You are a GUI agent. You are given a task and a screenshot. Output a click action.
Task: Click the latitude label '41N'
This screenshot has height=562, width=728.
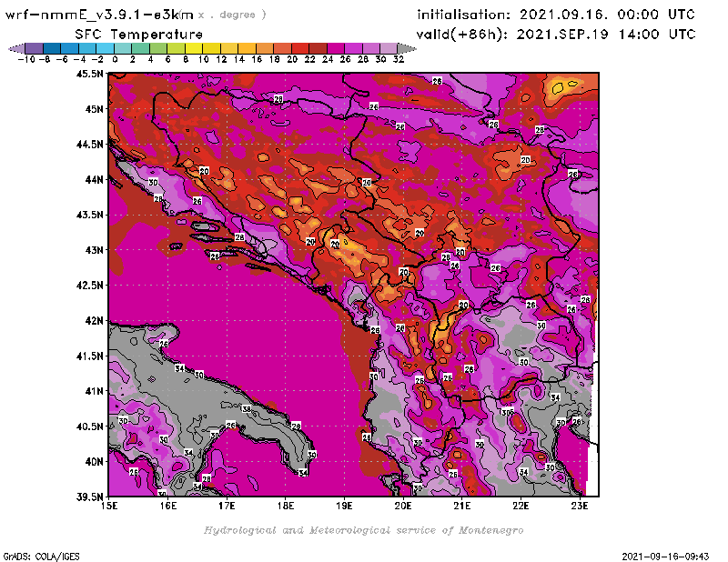94,391
